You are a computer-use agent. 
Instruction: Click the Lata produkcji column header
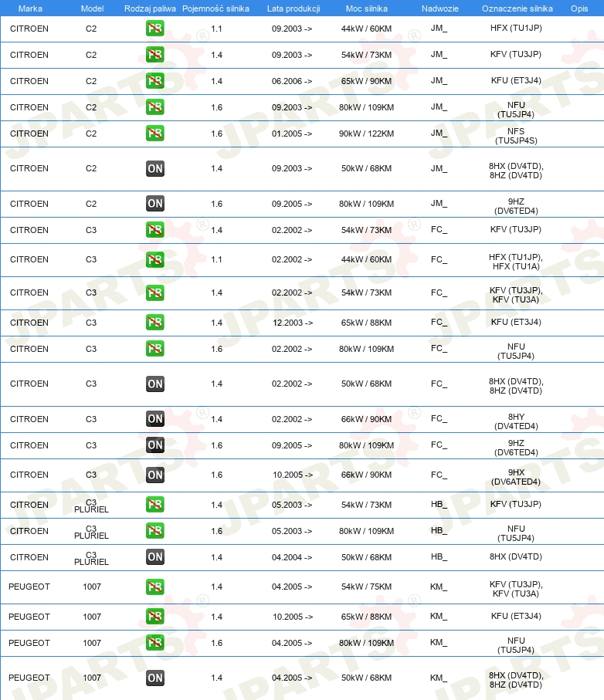click(x=294, y=8)
